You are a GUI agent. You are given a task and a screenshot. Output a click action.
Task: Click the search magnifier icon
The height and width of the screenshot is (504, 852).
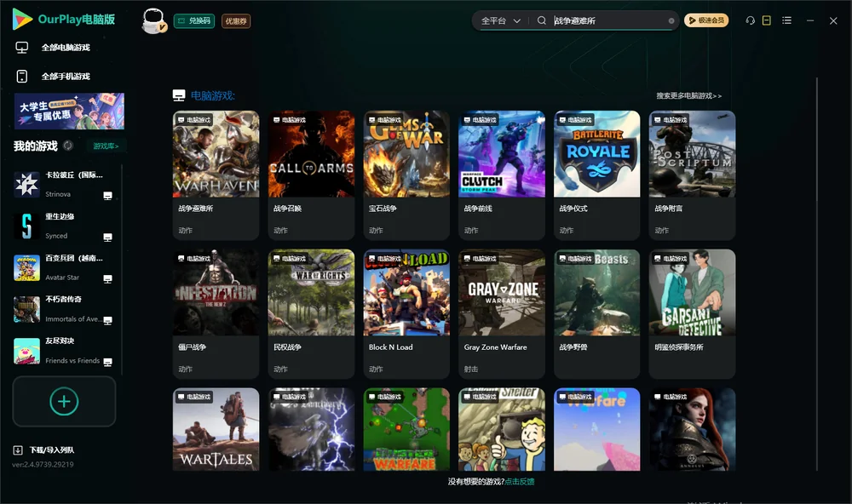click(x=541, y=20)
